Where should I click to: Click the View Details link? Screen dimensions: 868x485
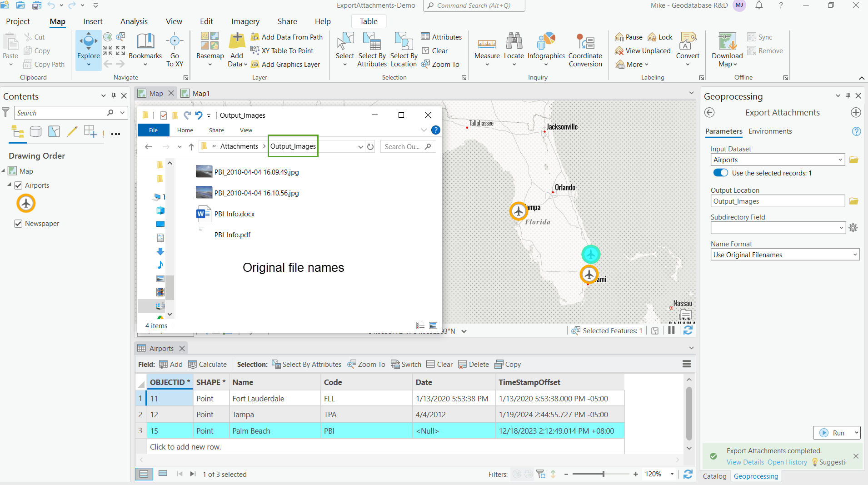click(745, 462)
